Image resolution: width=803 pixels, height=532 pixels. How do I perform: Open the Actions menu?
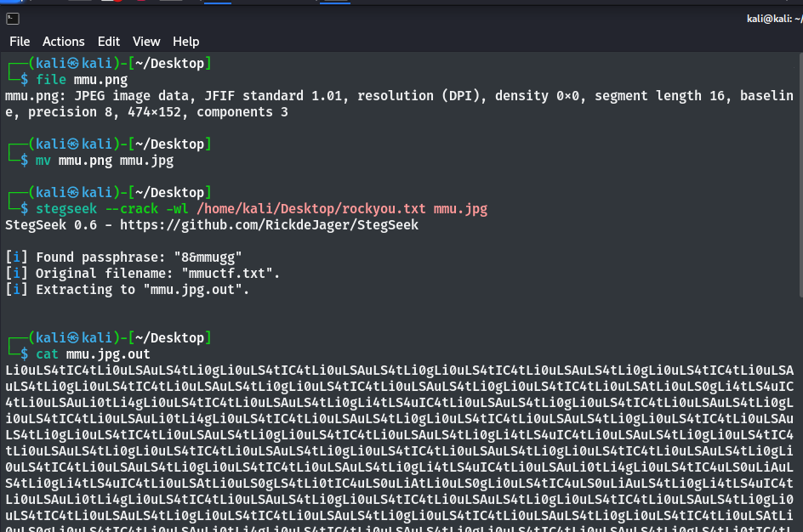coord(64,42)
